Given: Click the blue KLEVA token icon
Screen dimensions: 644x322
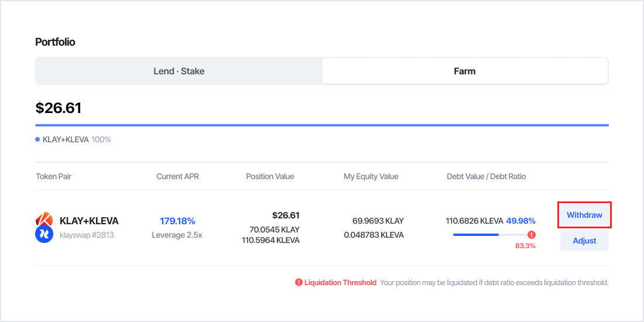Looking at the screenshot, I should pyautogui.click(x=44, y=235).
